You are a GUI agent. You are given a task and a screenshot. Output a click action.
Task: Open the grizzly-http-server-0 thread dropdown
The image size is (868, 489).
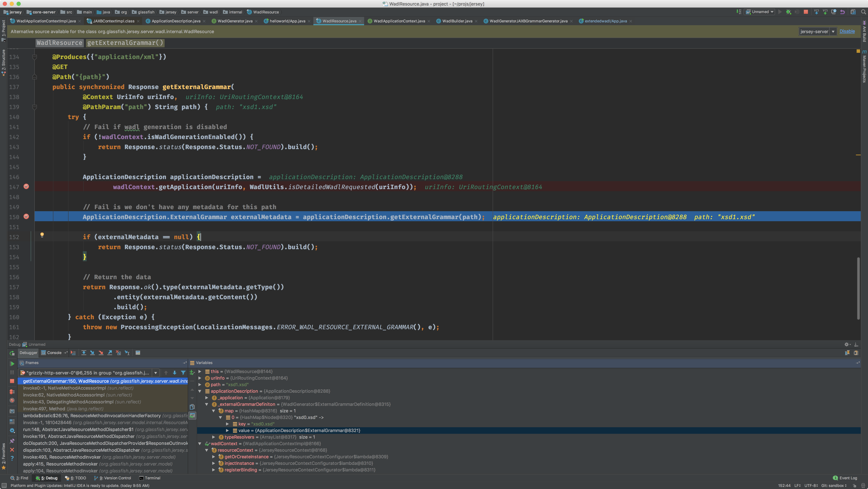(155, 373)
